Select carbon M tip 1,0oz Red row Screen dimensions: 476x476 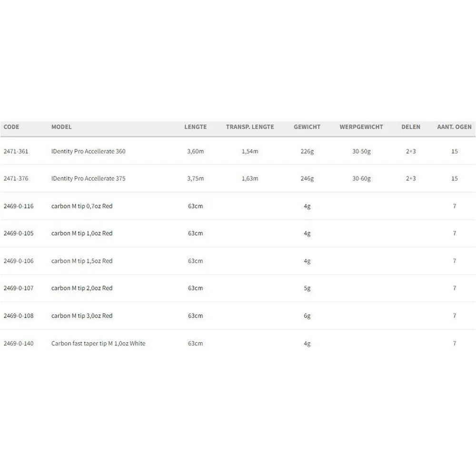tap(82, 233)
